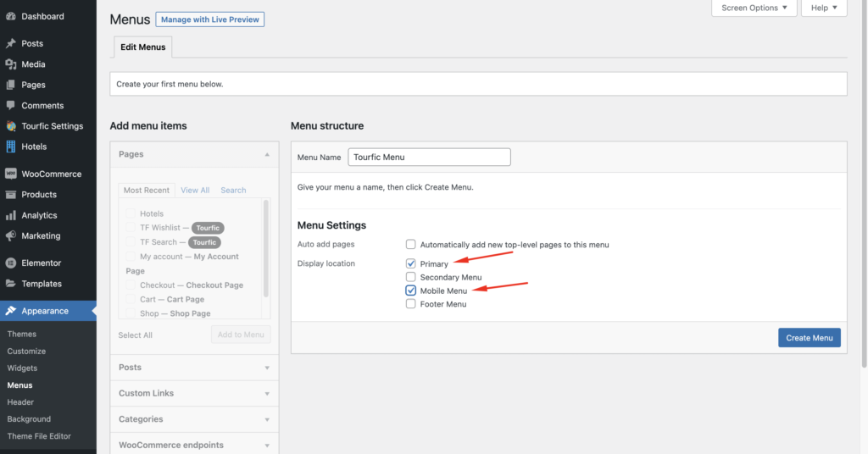Click the Pages list scrollbar
This screenshot has height=454, width=868.
[265, 249]
